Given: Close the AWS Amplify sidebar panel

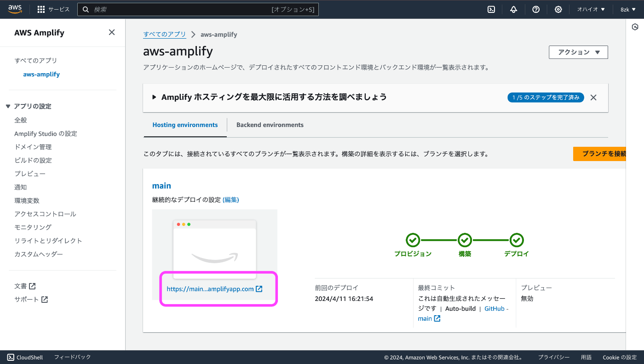Looking at the screenshot, I should point(112,32).
